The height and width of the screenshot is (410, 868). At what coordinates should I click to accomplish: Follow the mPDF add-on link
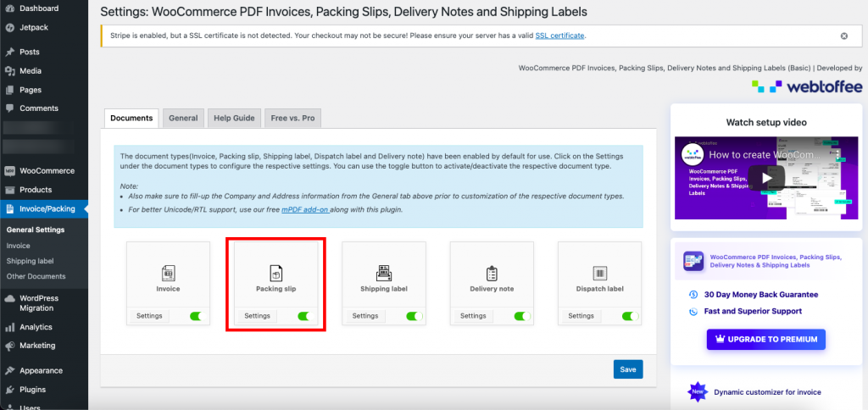[x=305, y=210]
